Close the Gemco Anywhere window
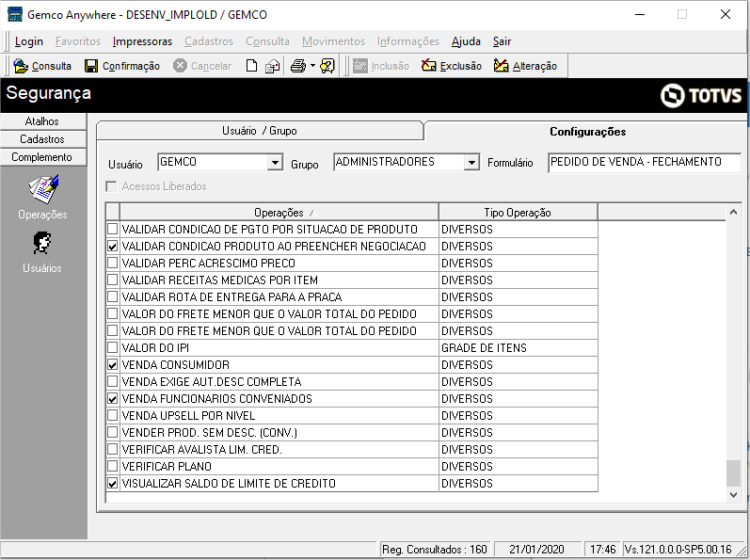Screen dimensions: 750x560 726,14
